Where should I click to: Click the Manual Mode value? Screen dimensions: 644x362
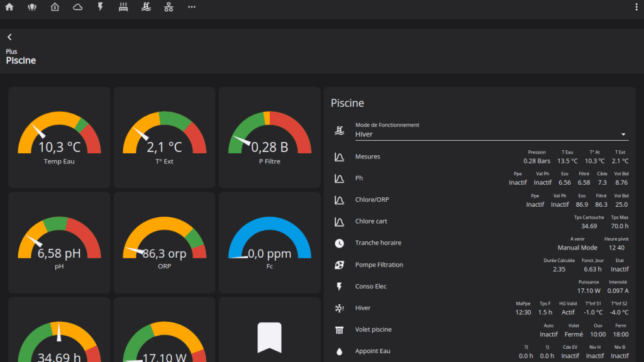pyautogui.click(x=577, y=248)
